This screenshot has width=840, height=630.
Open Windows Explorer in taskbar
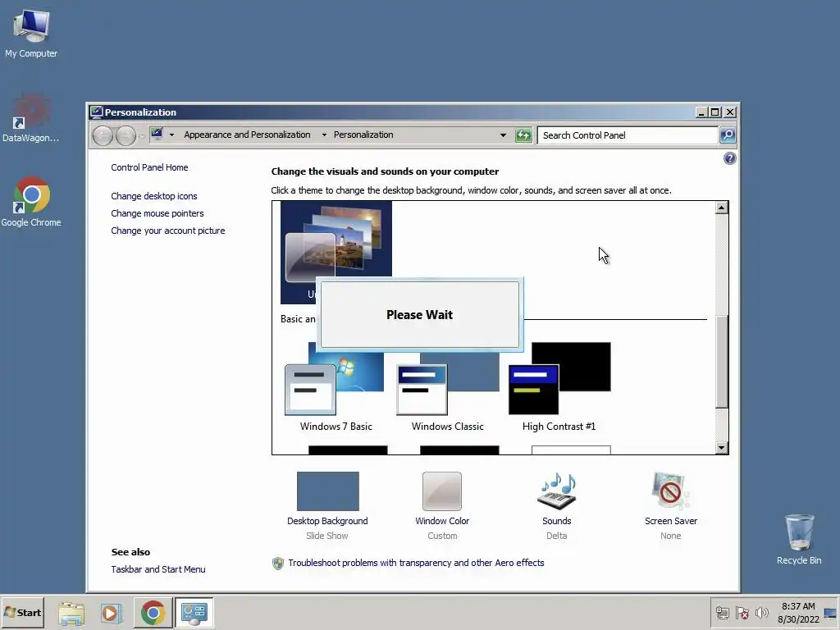point(71,613)
